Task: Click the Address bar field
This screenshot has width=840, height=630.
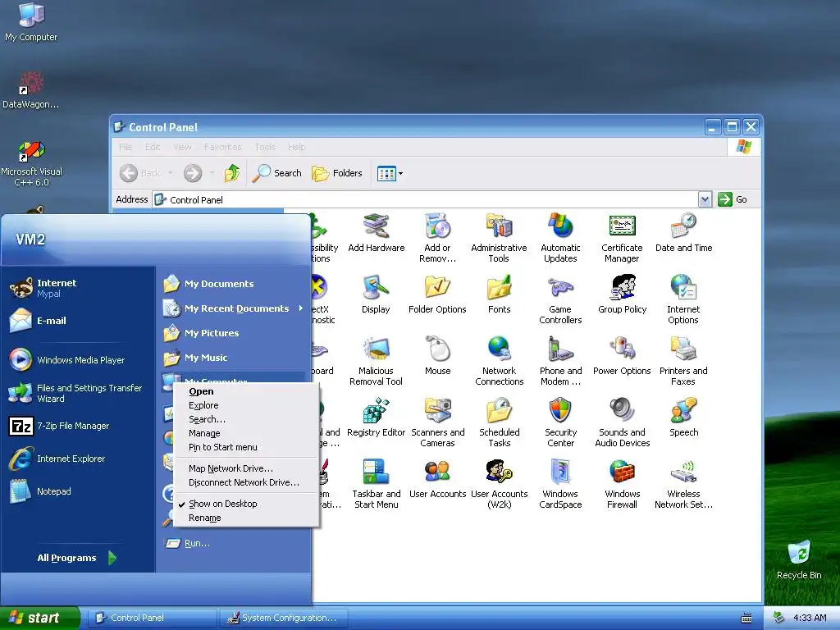Action: click(426, 200)
